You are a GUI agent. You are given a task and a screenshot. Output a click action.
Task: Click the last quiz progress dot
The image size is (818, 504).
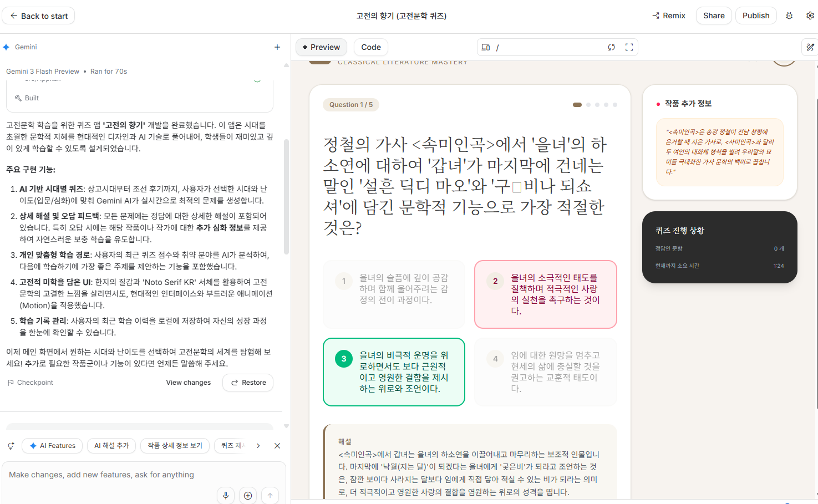tap(615, 105)
